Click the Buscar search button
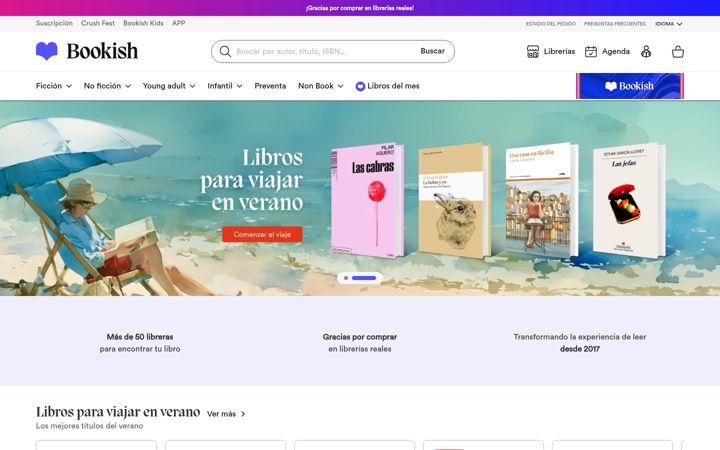The image size is (720, 450). coord(433,51)
